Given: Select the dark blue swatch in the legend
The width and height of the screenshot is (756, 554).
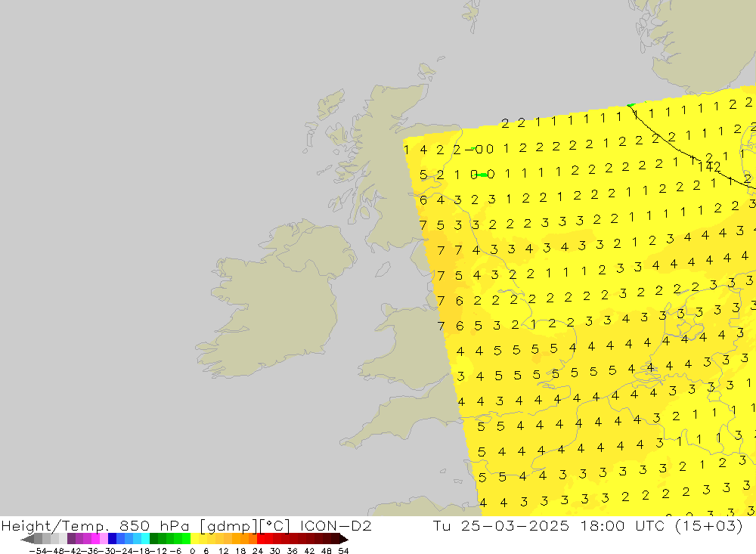Looking at the screenshot, I should click(113, 539).
